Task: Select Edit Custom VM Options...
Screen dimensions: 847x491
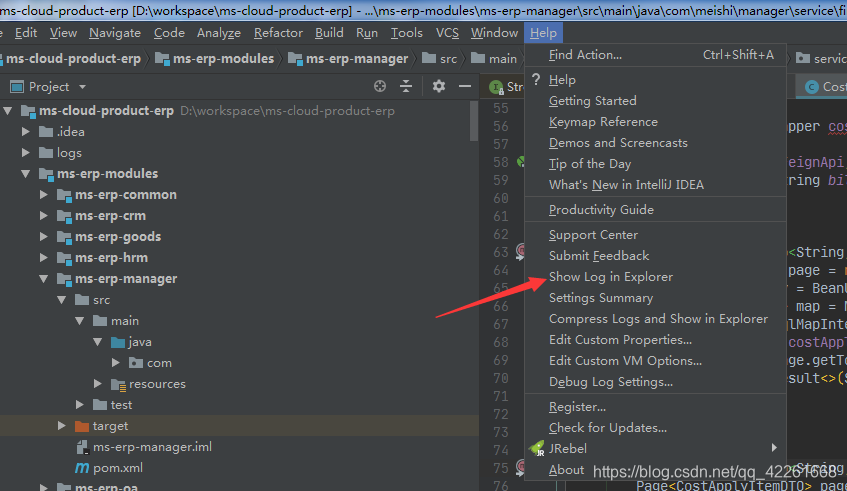Action: point(655,361)
